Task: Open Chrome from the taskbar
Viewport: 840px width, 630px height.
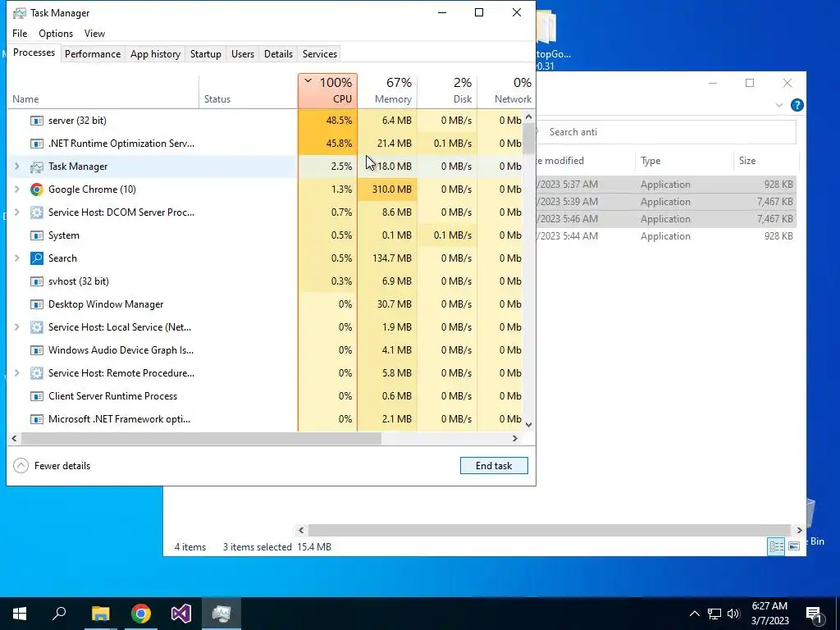Action: [x=141, y=614]
